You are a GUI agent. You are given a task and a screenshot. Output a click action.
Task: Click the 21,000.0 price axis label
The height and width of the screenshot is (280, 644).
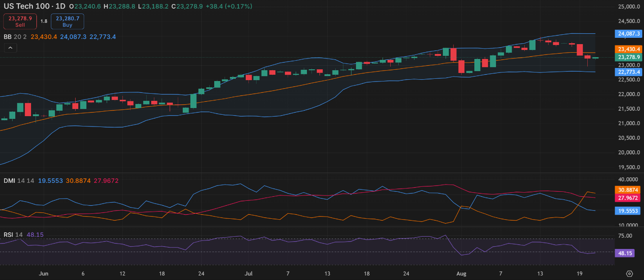click(630, 123)
